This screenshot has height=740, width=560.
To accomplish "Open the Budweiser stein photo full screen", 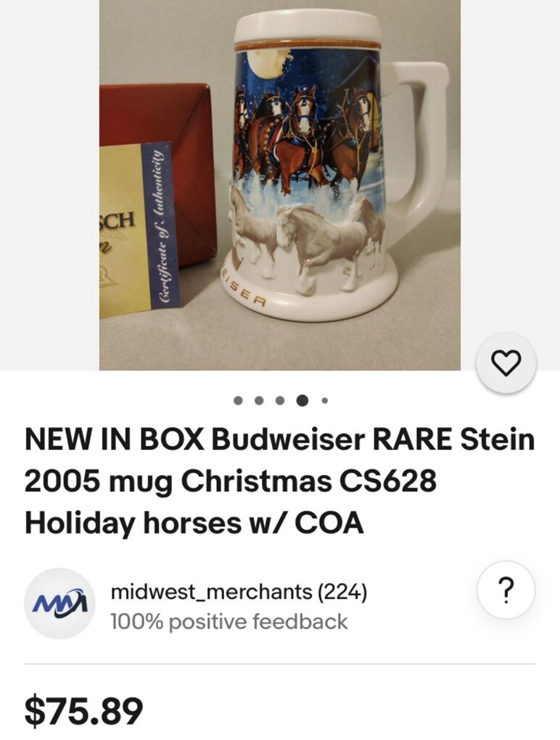I will point(280,185).
